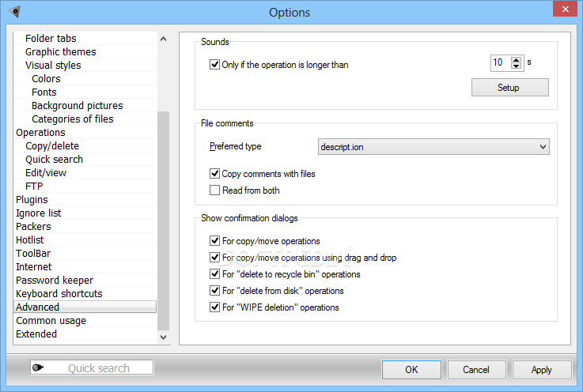Uncheck 'Copy comments with files'
Viewport: 583px width, 392px height.
tap(214, 174)
